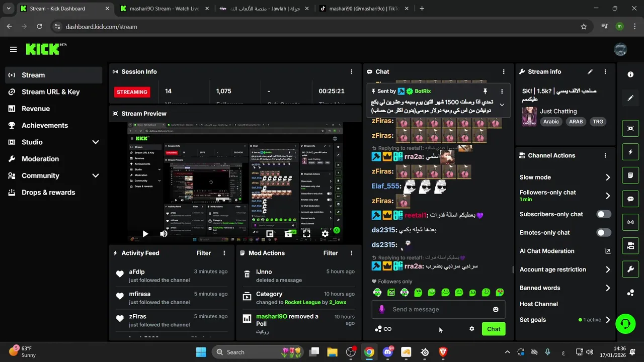Screen dimensions: 644x362
Task: Click the TRG tag chip
Action: pos(598,122)
